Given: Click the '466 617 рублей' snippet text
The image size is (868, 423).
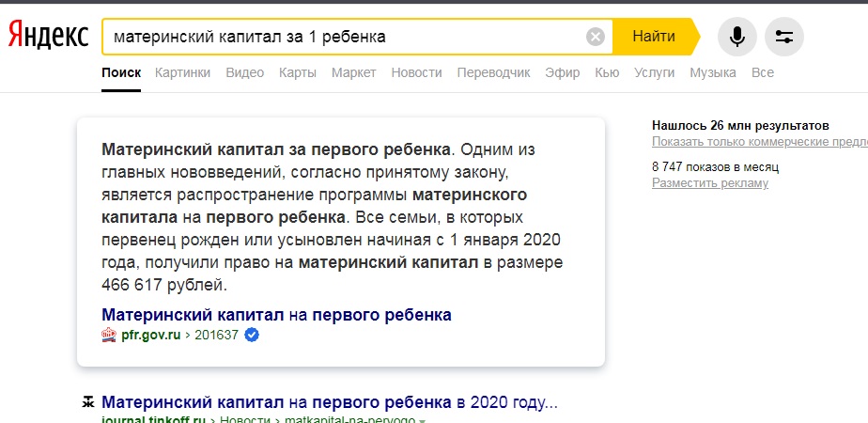Looking at the screenshot, I should [164, 285].
